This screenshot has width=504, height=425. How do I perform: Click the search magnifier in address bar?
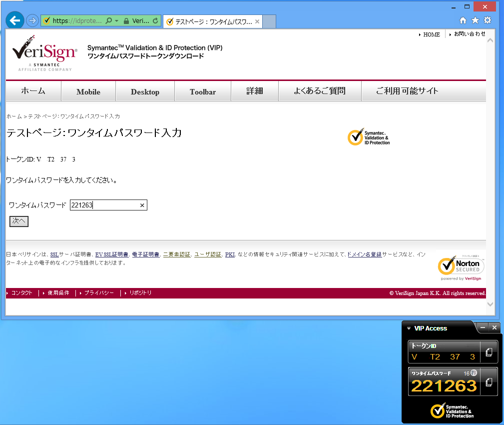click(109, 20)
